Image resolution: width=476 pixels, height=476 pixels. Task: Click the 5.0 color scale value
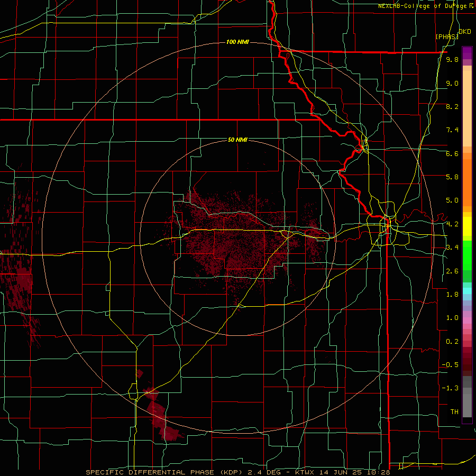[452, 200]
